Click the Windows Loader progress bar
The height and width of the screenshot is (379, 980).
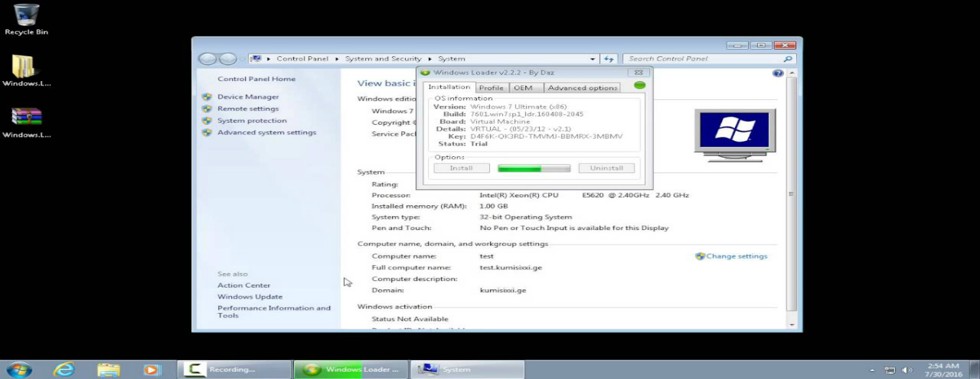(534, 168)
